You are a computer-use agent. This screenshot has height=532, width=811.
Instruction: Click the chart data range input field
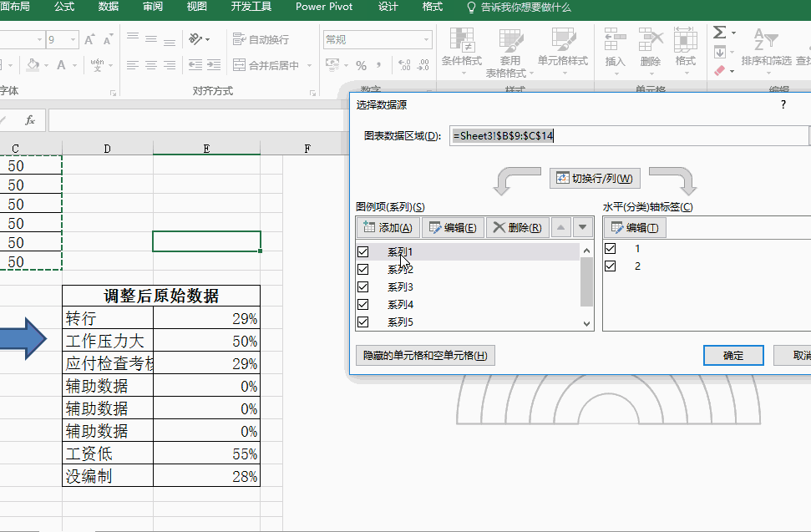(x=628, y=135)
